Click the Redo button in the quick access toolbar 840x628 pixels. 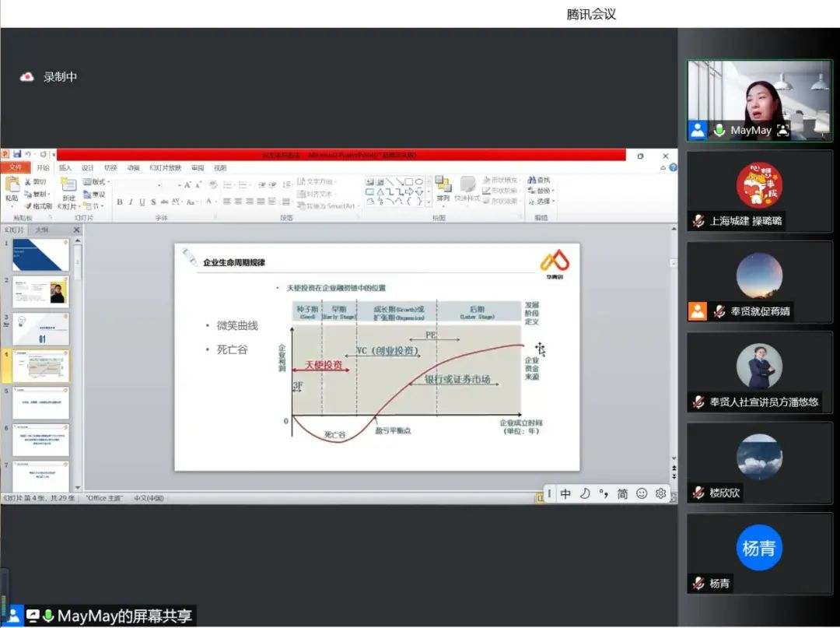[43, 154]
